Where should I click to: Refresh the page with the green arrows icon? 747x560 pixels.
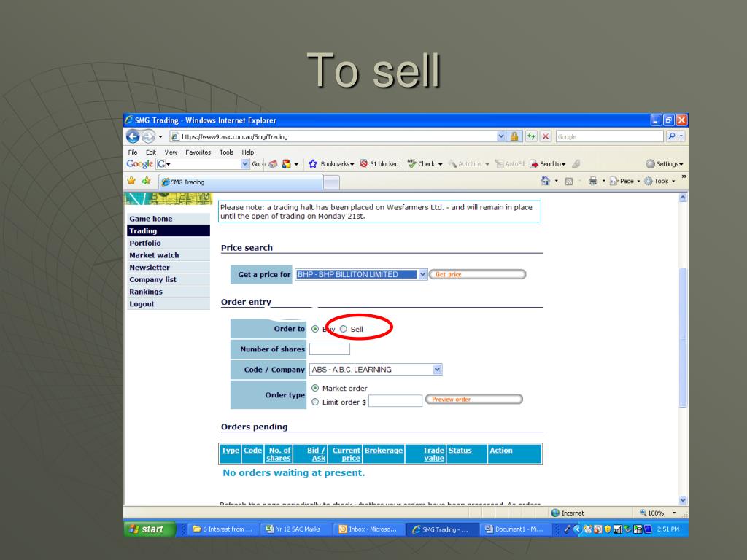click(x=531, y=136)
